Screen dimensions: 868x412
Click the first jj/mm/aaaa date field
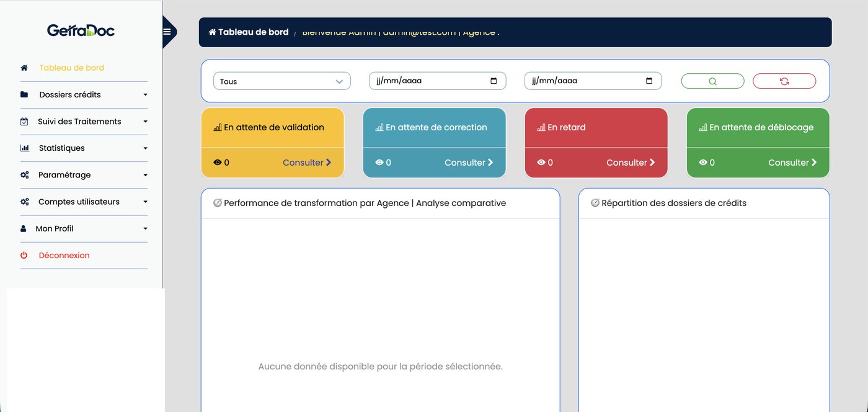pyautogui.click(x=437, y=81)
